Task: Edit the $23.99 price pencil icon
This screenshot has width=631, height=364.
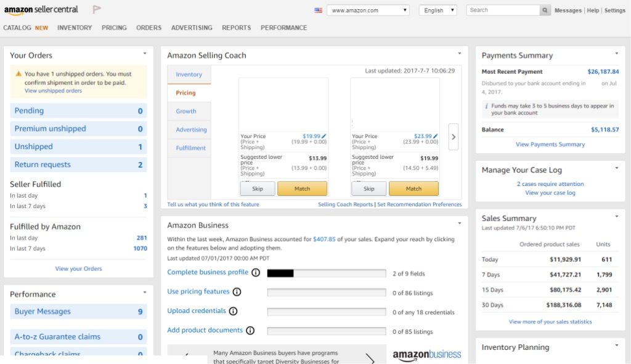Action: 436,136
